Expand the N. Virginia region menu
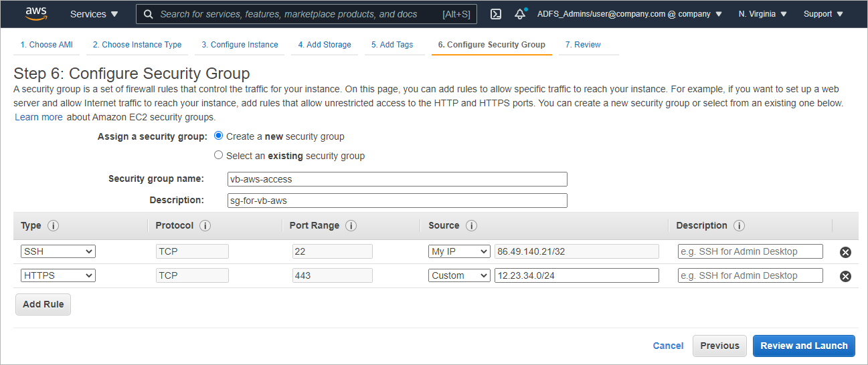868x365 pixels. [762, 14]
